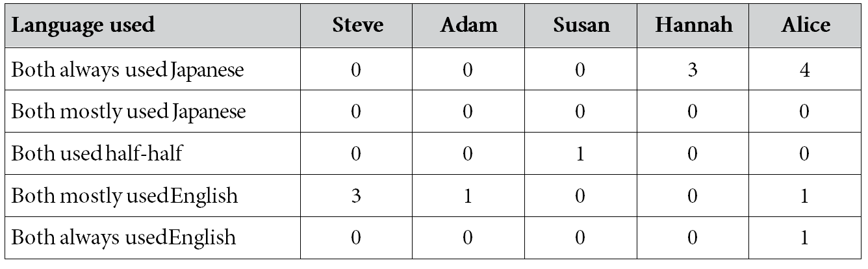Click the 'Both used half-half' row label
Viewport: 868px width, 269px height.
[99, 153]
